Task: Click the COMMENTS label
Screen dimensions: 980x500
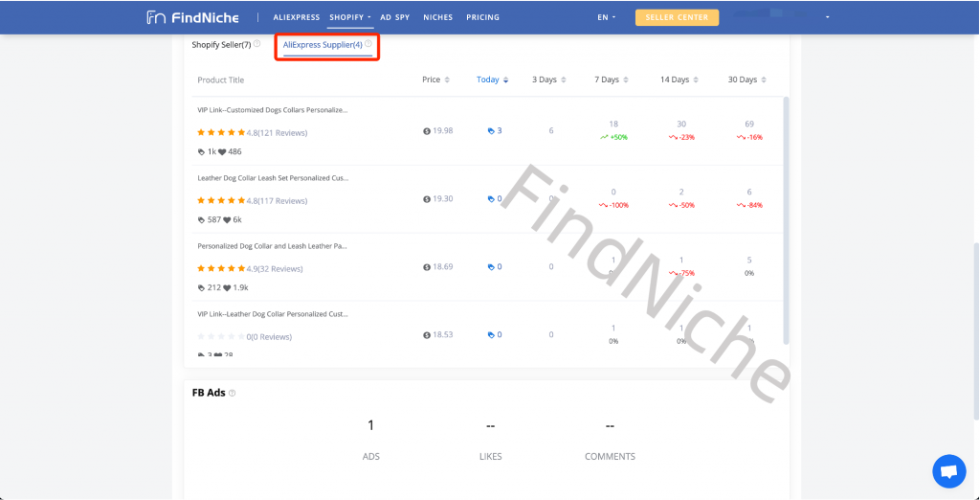Action: tap(610, 457)
